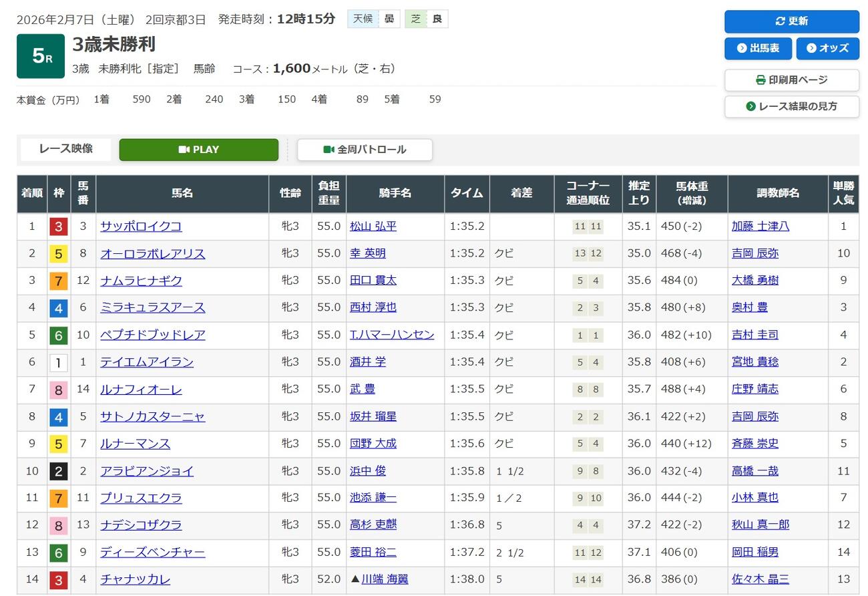Open jockey T.ハマーハンセン profile
The image size is (868, 596).
392,335
